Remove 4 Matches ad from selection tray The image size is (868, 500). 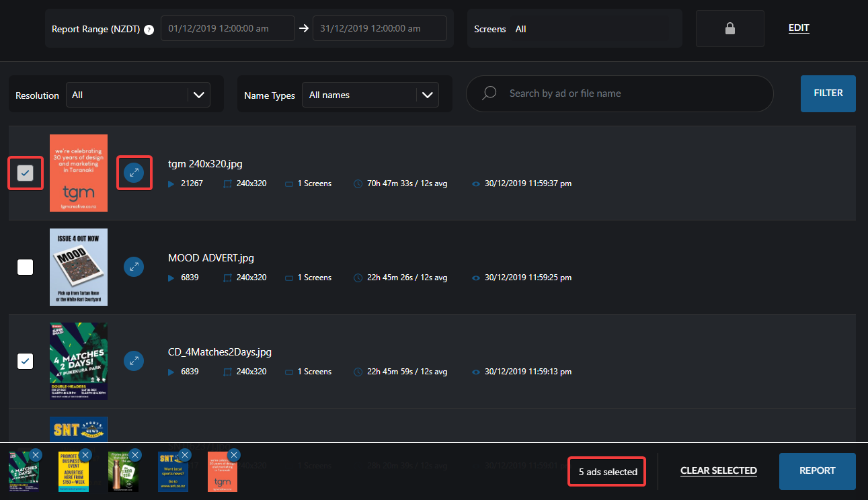(x=36, y=455)
